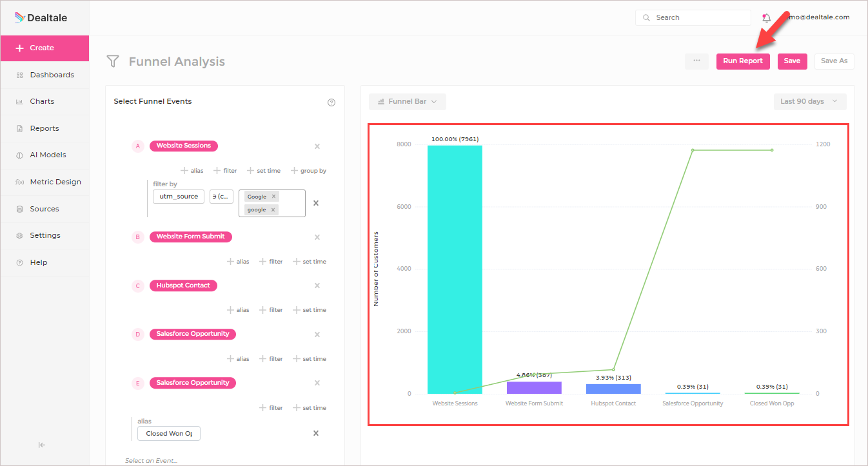Click event D Salesforce Opportunity tag
Image resolution: width=868 pixels, height=466 pixels.
[193, 334]
